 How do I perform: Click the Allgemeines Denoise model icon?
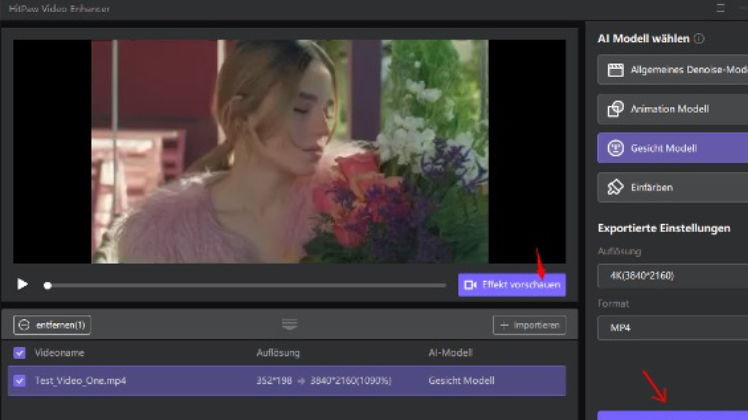(x=614, y=70)
